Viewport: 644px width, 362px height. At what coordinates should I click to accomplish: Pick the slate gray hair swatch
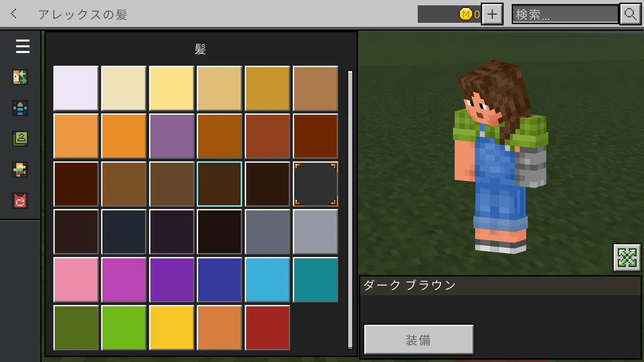[267, 232]
